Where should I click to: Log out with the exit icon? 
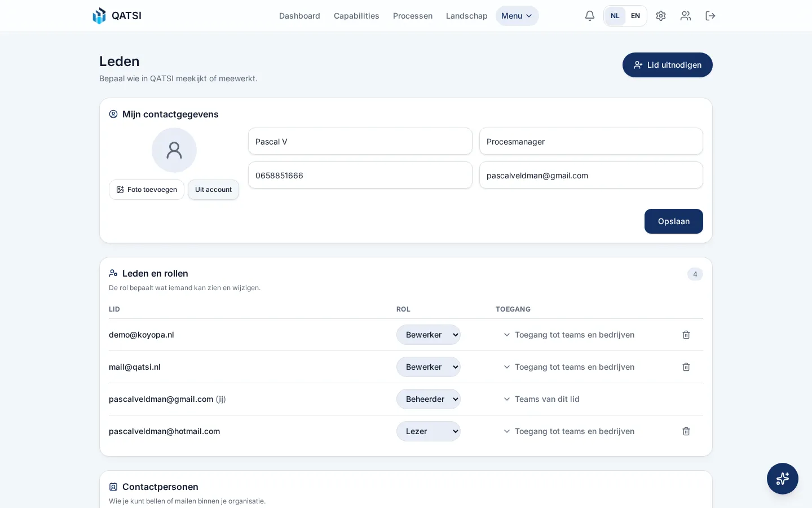(x=710, y=16)
